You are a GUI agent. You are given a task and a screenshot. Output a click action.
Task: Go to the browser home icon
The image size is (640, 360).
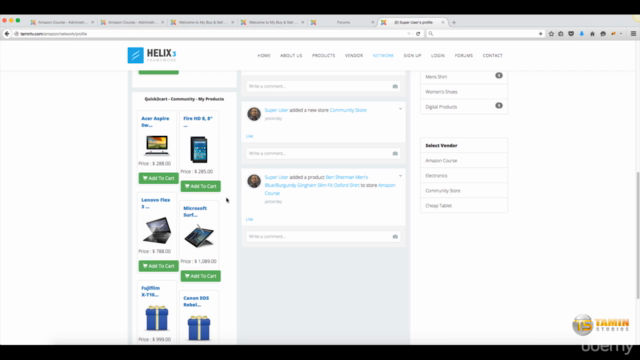(592, 34)
